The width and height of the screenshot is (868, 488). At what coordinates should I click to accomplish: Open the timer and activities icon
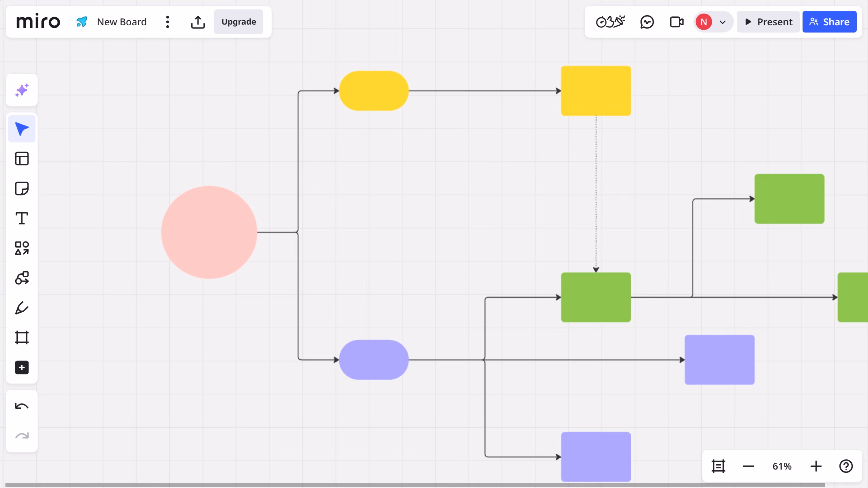pyautogui.click(x=610, y=22)
